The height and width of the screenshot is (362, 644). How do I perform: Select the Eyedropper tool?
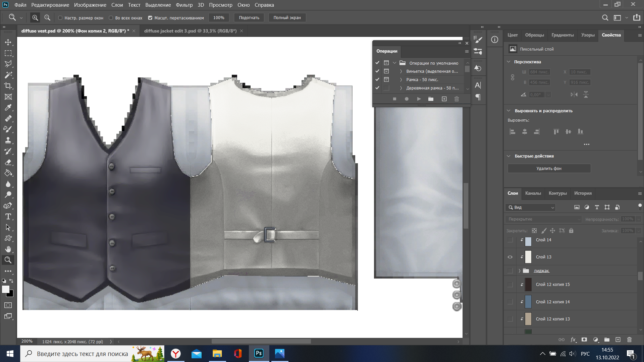click(x=8, y=108)
